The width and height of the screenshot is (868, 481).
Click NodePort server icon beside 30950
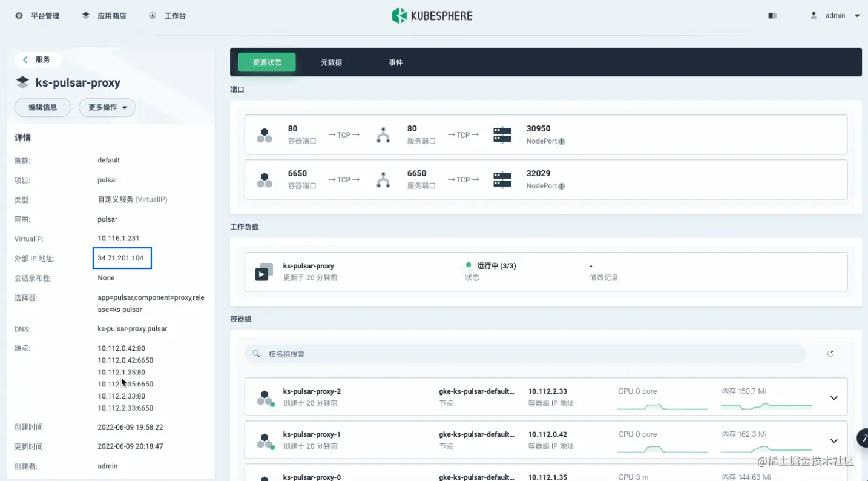click(x=502, y=135)
